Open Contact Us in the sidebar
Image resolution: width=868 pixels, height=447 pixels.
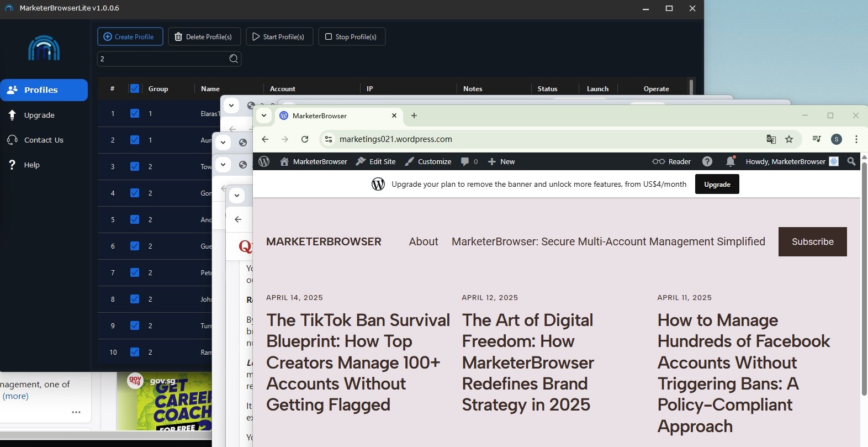point(43,140)
